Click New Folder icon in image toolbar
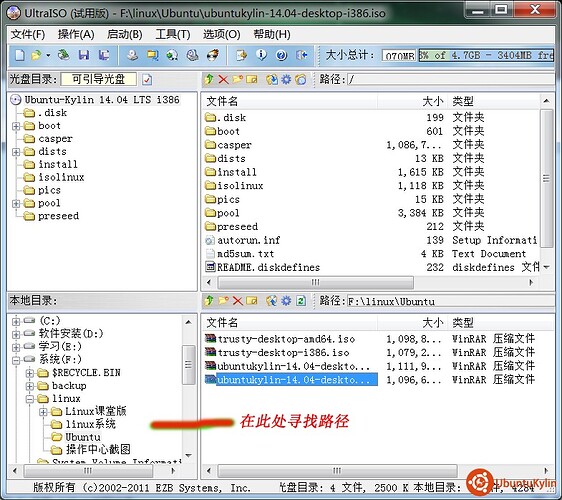The image size is (562, 500). (x=238, y=79)
